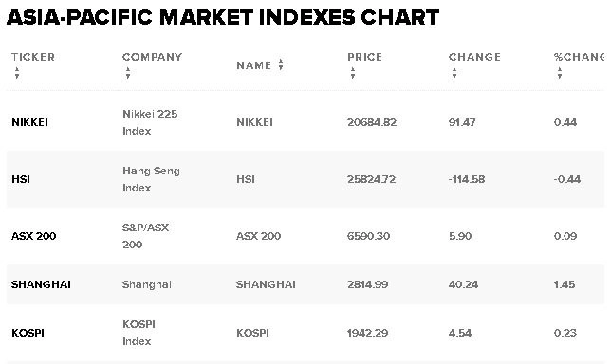
Task: Open the ASX 200 ticker link
Action: 33,236
